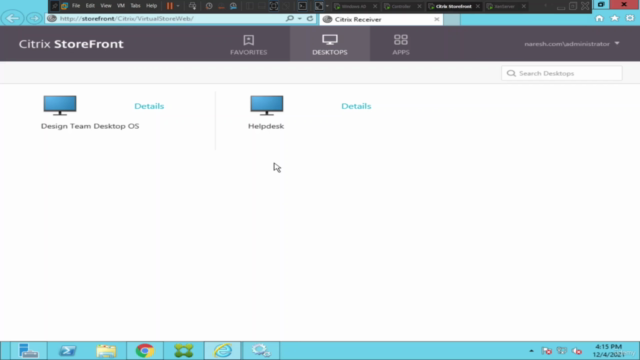640x360 pixels.
Task: Switch to the Controller VM tab
Action: 401,7
